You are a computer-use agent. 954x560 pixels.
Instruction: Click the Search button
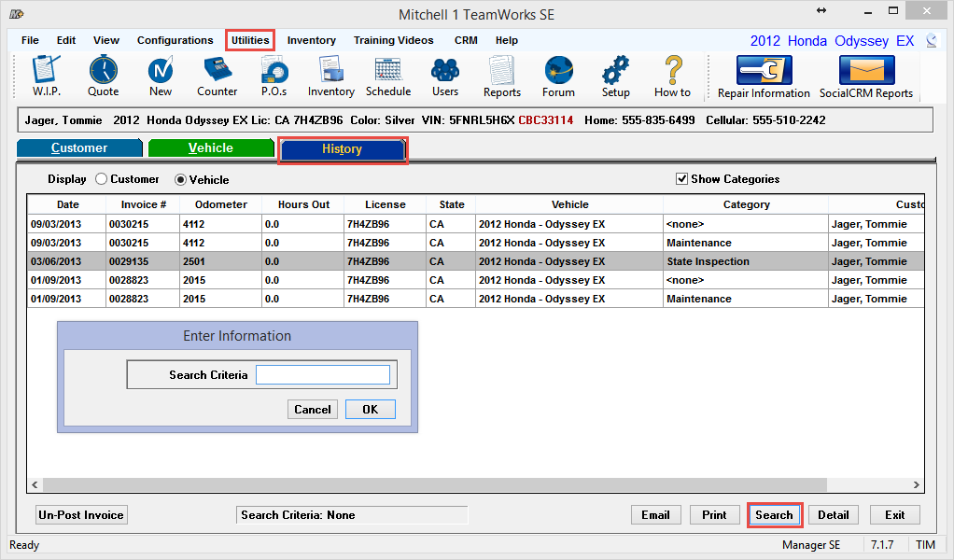click(x=774, y=515)
